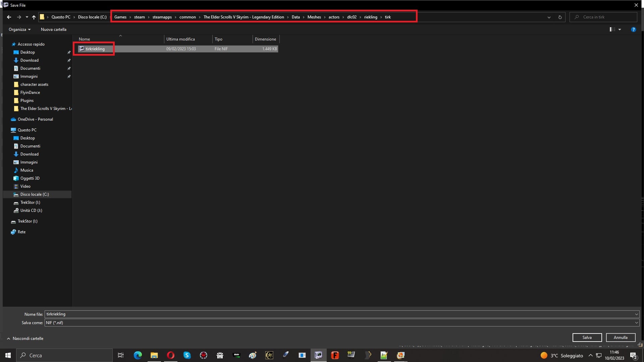Open the view options dropdown arrow

(620, 29)
